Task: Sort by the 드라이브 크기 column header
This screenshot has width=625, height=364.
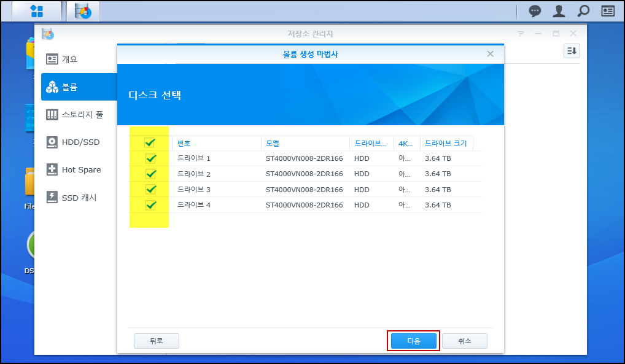Action: [446, 143]
